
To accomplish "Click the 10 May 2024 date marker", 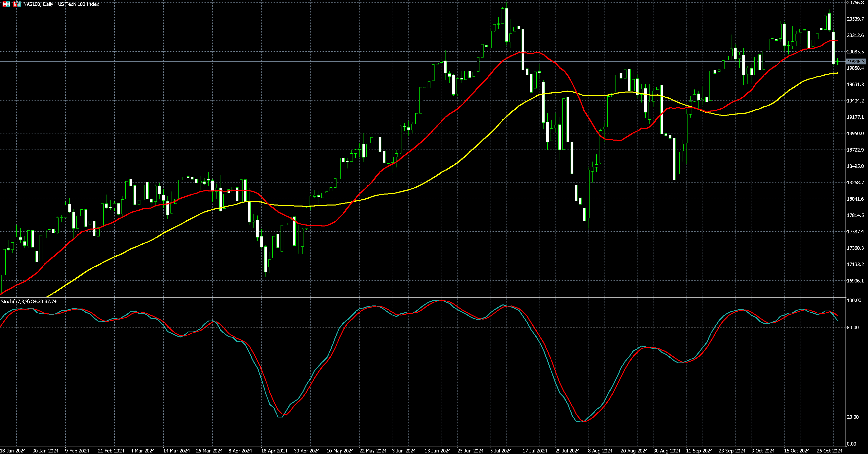I will coord(340,451).
